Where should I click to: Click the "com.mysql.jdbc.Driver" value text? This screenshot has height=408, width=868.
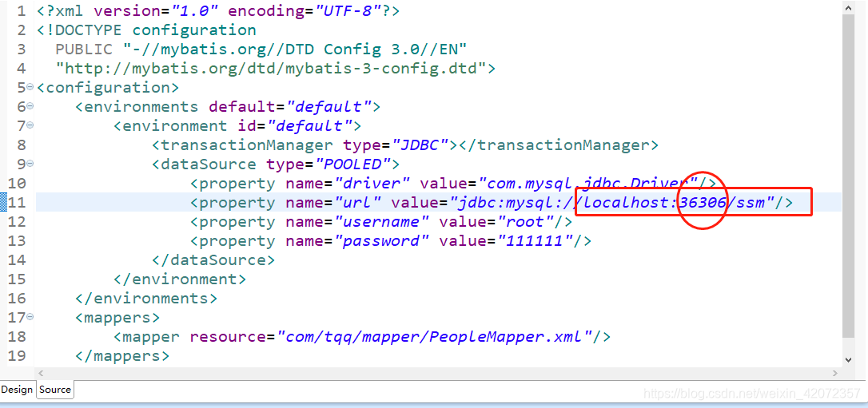[x=588, y=184]
